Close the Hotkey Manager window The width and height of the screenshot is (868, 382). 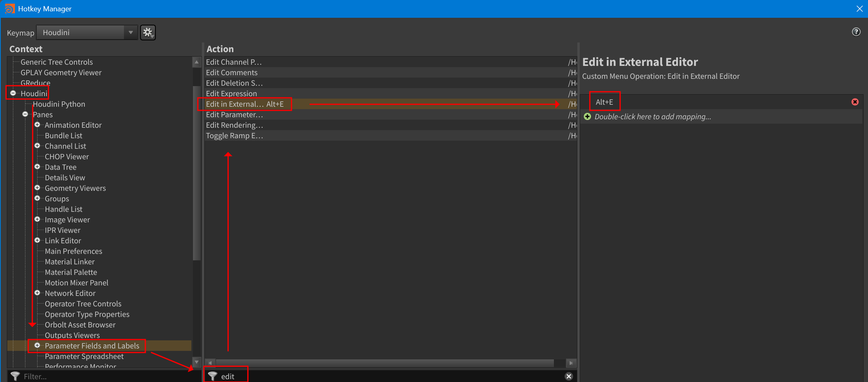[x=860, y=8]
